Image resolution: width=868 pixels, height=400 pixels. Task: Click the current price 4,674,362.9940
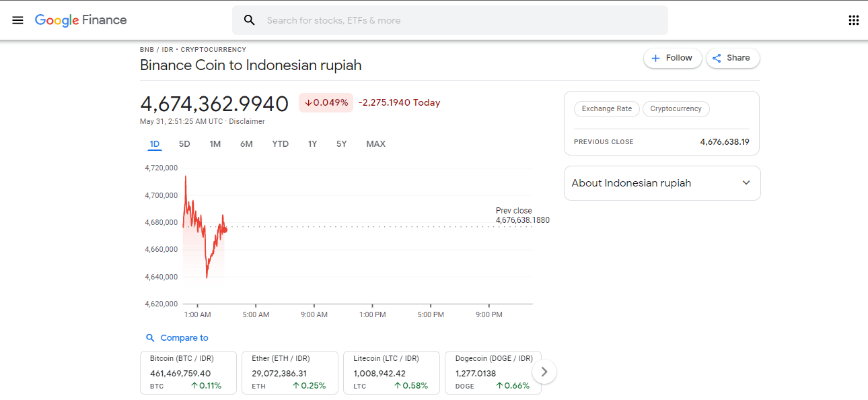[x=214, y=104]
